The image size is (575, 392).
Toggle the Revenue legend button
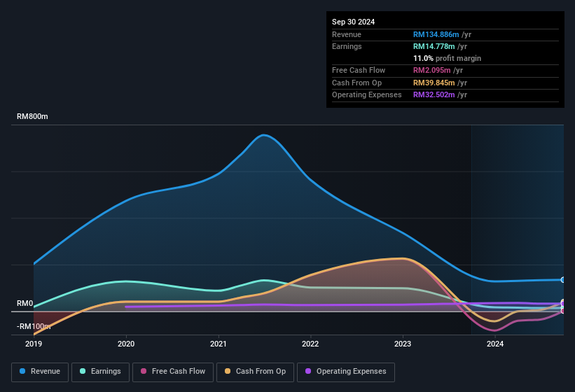[40, 372]
